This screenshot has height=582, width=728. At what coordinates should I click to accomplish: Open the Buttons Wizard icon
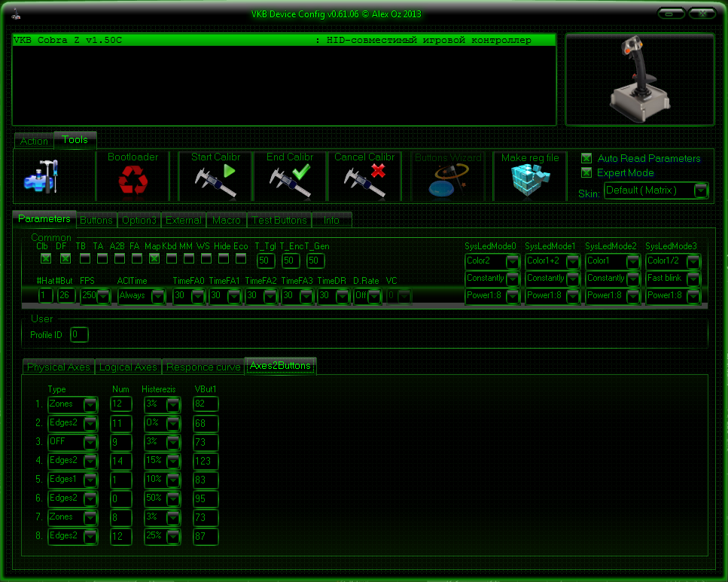(448, 181)
